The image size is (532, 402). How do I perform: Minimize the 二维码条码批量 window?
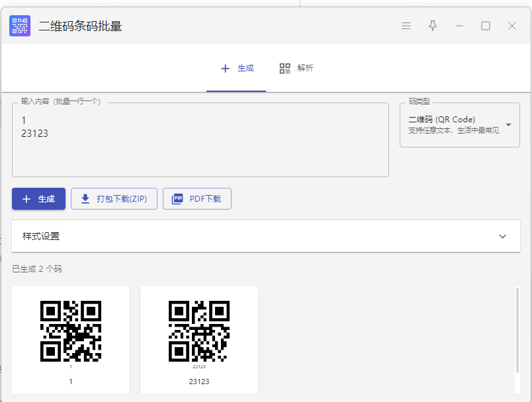tap(459, 26)
